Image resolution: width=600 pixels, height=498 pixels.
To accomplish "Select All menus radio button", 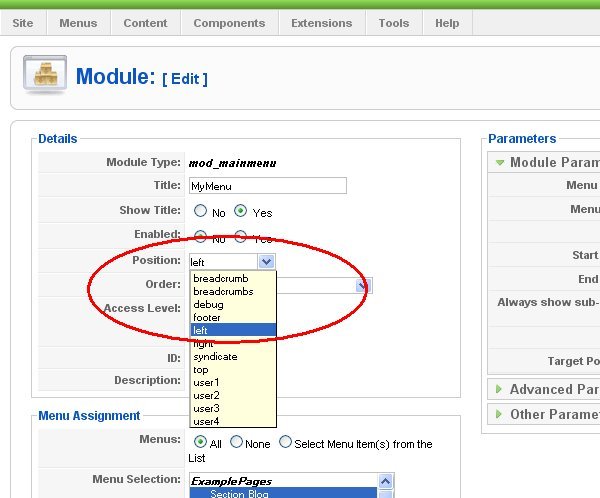I will coord(200,442).
